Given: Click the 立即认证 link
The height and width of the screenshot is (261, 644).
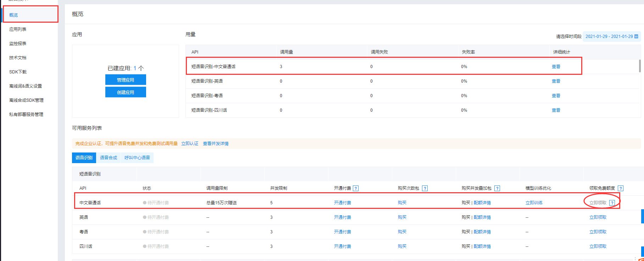Looking at the screenshot, I should [x=190, y=144].
